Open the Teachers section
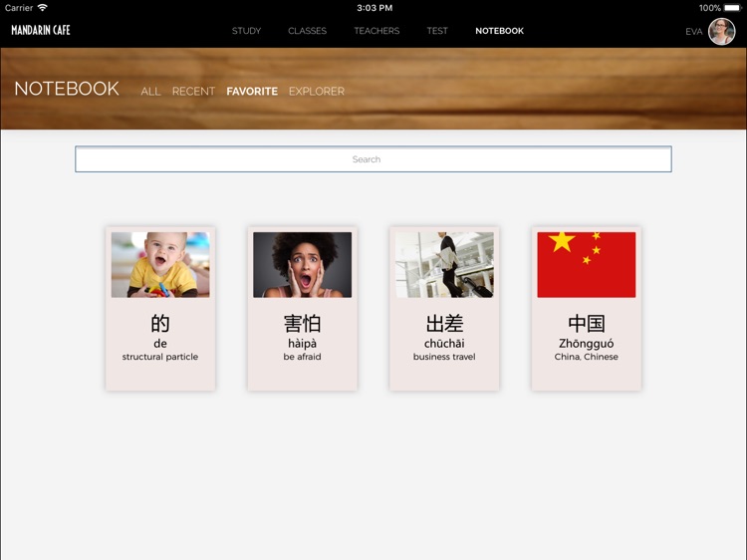 pyautogui.click(x=376, y=31)
